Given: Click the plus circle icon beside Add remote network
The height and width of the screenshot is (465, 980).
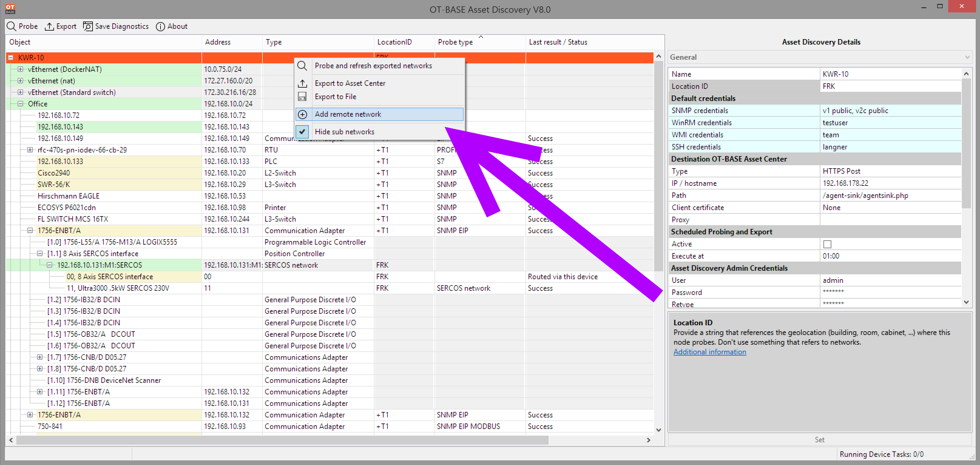Looking at the screenshot, I should [302, 114].
